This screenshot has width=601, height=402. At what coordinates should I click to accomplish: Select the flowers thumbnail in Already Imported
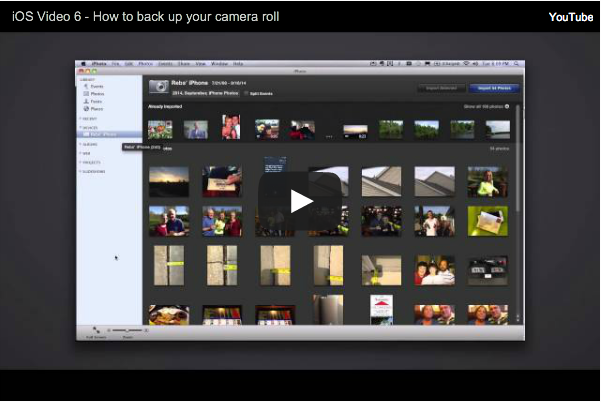[160, 130]
